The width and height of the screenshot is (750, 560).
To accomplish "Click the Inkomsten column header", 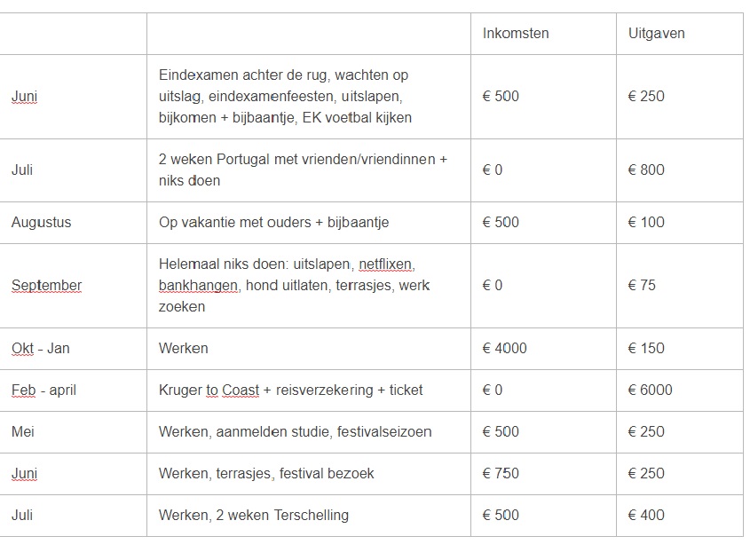I will 516,34.
